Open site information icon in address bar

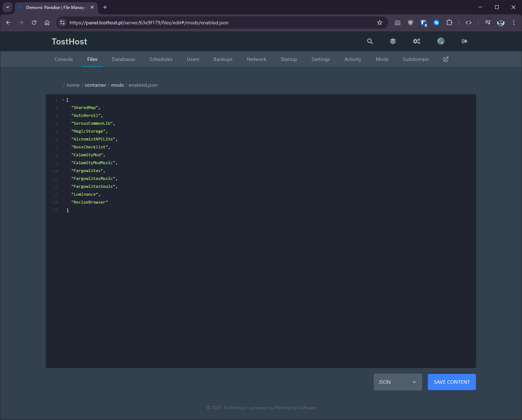coord(62,23)
